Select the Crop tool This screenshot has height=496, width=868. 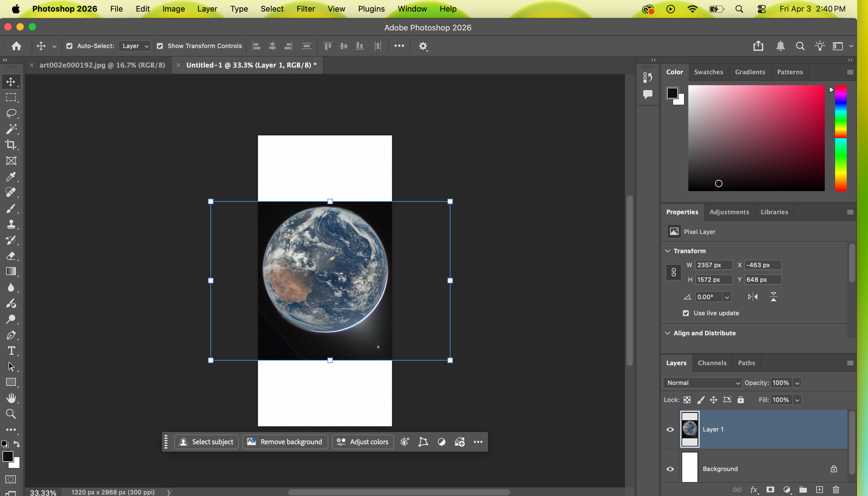(x=11, y=145)
